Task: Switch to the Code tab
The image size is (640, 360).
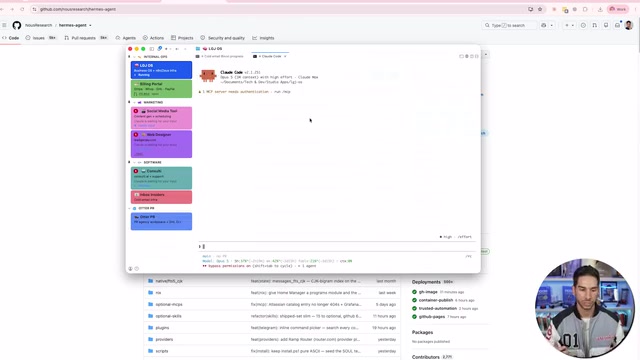Action: [11, 38]
